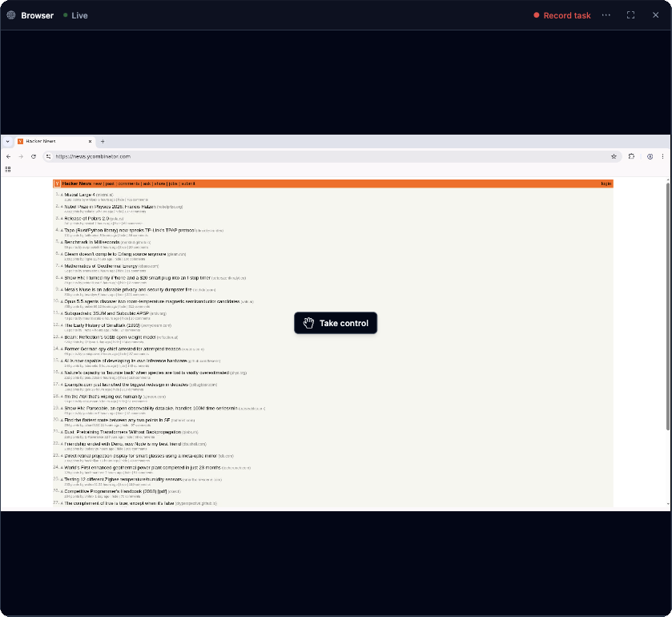The height and width of the screenshot is (617, 672).
Task: Upvote Release of Polars 2.0
Action: click(x=62, y=219)
